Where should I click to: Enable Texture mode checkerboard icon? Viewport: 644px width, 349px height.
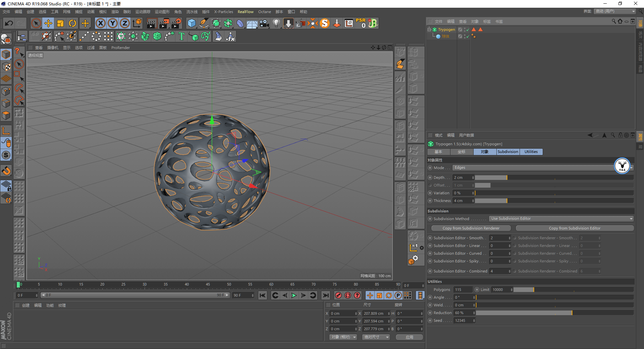click(x=6, y=66)
